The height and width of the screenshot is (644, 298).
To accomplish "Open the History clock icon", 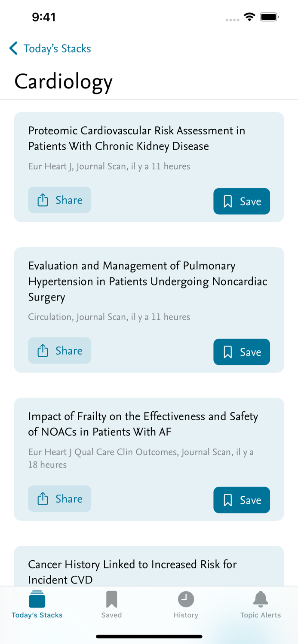I will (186, 599).
